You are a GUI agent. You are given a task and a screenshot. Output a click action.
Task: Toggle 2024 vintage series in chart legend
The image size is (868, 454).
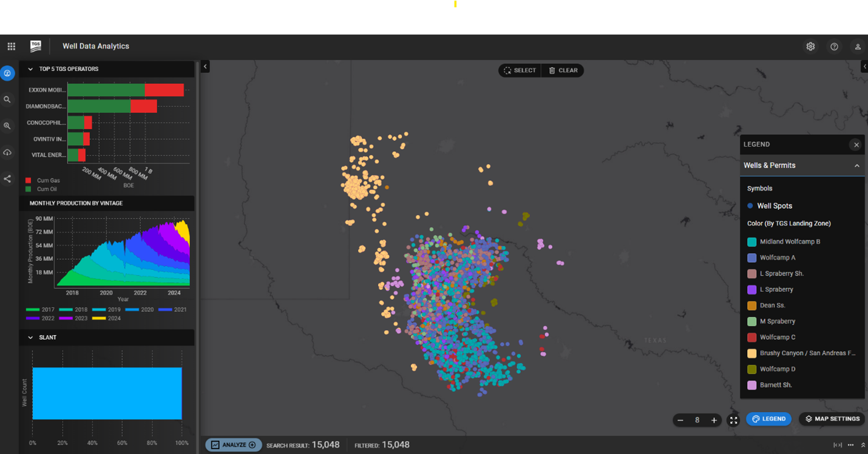98,318
